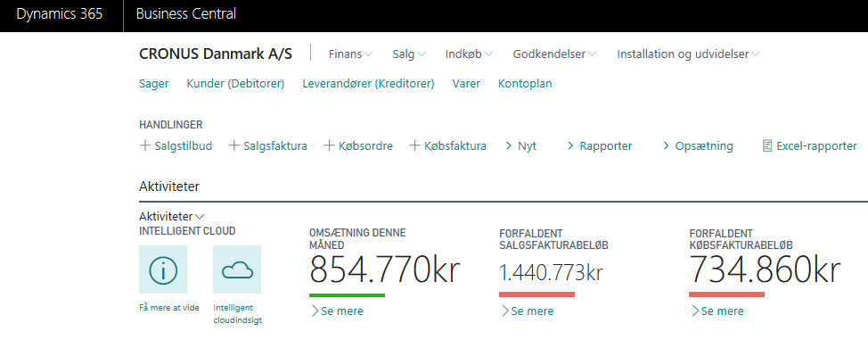Expand the Opsætning action group
Screen dimensions: 868x340
[x=698, y=145]
